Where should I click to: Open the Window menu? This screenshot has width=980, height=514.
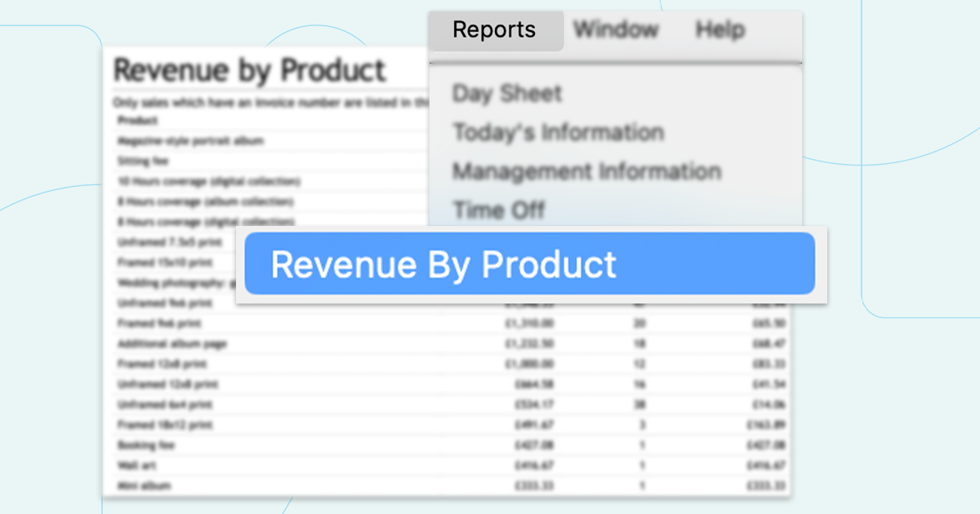[x=616, y=30]
